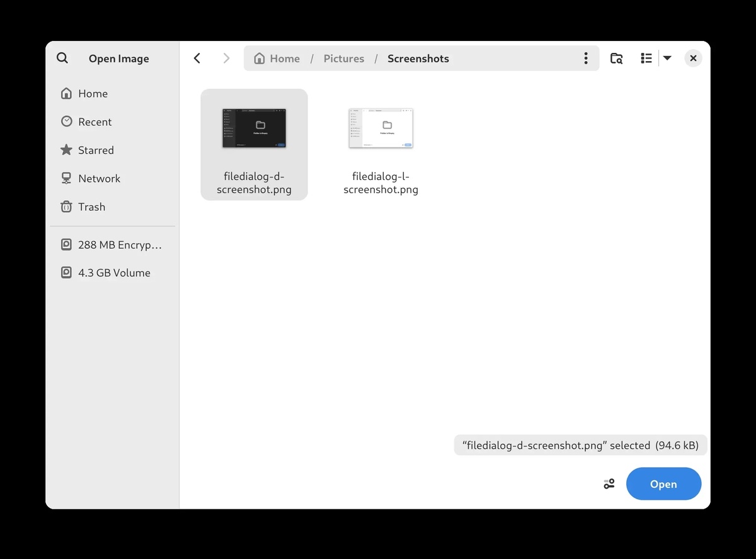Switch to list view mode
Screen dimensions: 756x559
coord(646,58)
